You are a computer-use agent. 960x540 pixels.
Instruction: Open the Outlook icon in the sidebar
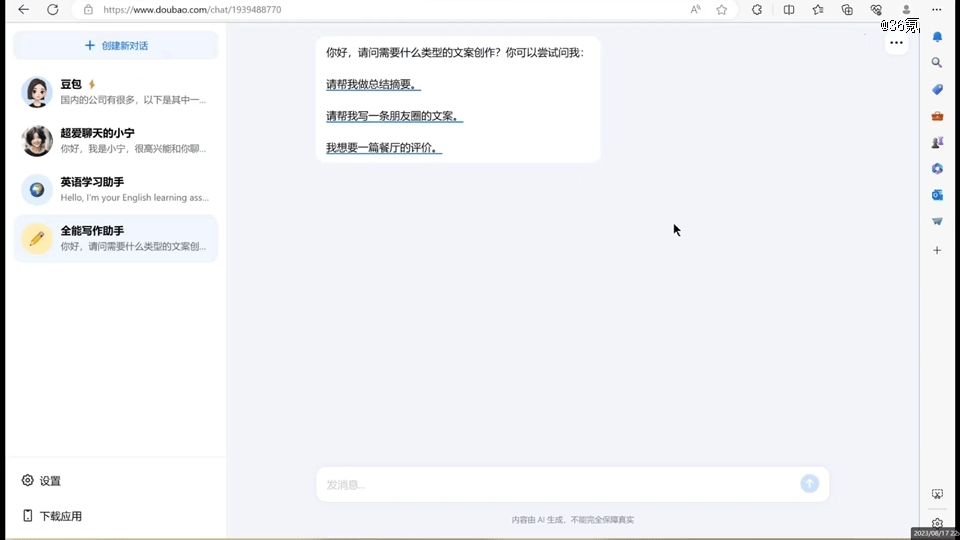pos(937,195)
